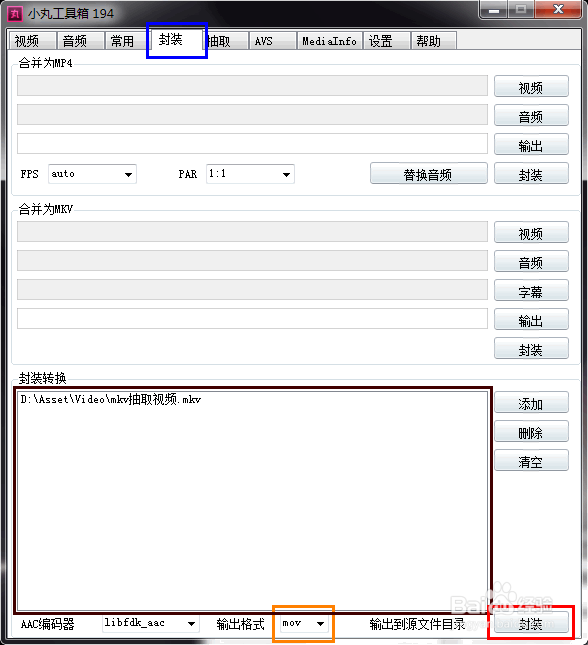The image size is (588, 645).
Task: Switch to the 视频 tab
Action: pos(32,41)
